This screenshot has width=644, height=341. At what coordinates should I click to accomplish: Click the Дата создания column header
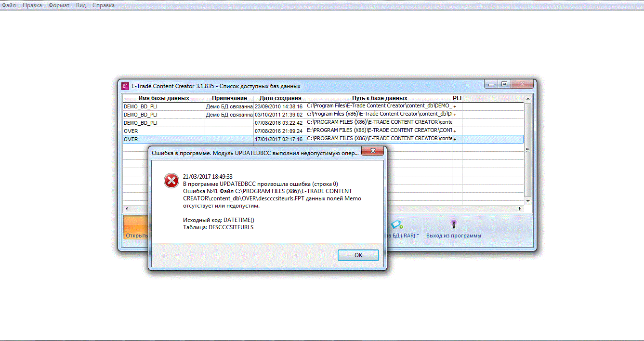(280, 98)
